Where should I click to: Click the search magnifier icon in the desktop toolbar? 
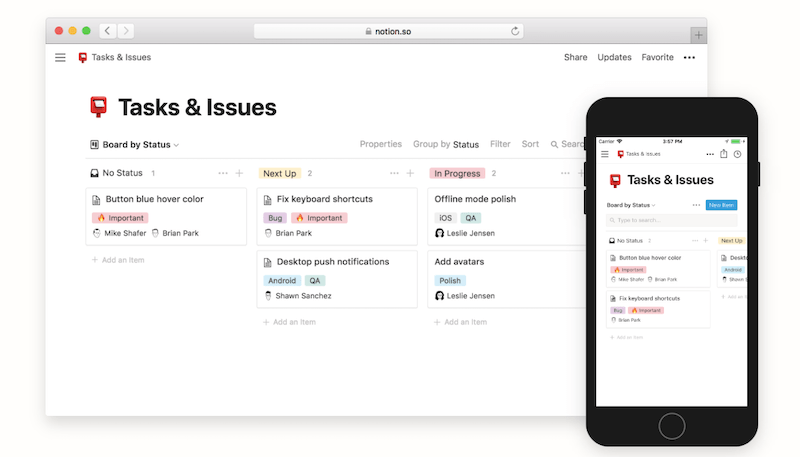554,145
